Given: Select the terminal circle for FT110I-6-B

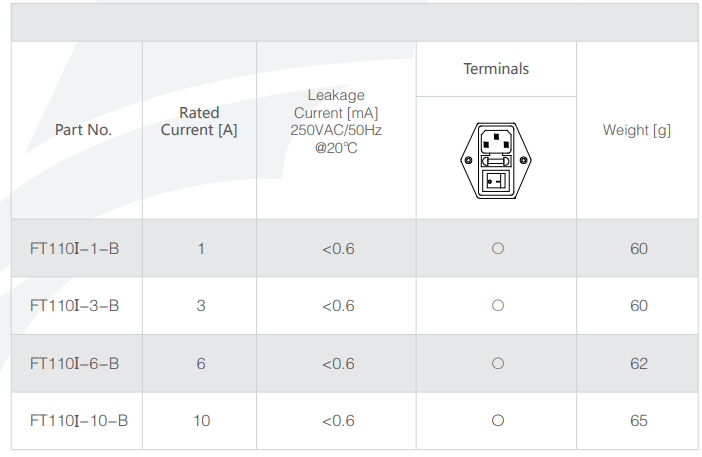Looking at the screenshot, I should pyautogui.click(x=498, y=363).
